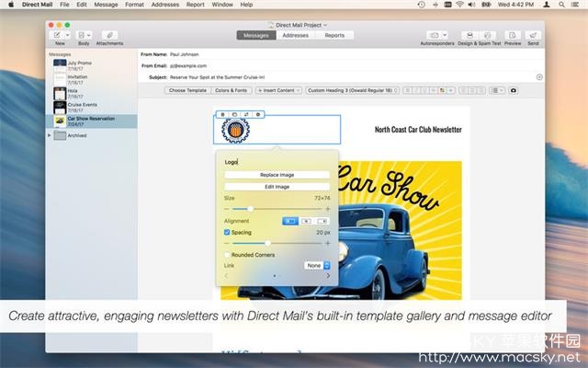The height and width of the screenshot is (368, 588).
Task: Click the delete icon on block toolbar
Action: tap(222, 114)
